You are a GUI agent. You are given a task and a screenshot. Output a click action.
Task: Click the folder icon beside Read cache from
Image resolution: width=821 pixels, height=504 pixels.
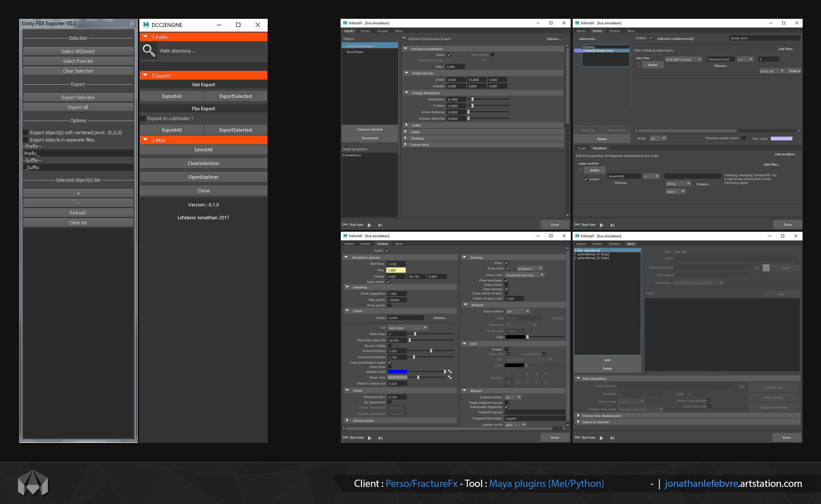point(757,268)
